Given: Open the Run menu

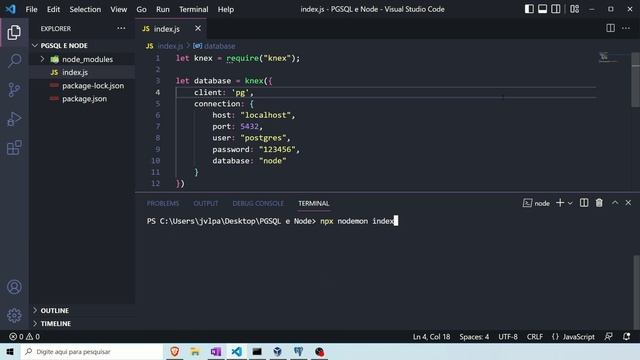Looking at the screenshot, I should [x=162, y=9].
